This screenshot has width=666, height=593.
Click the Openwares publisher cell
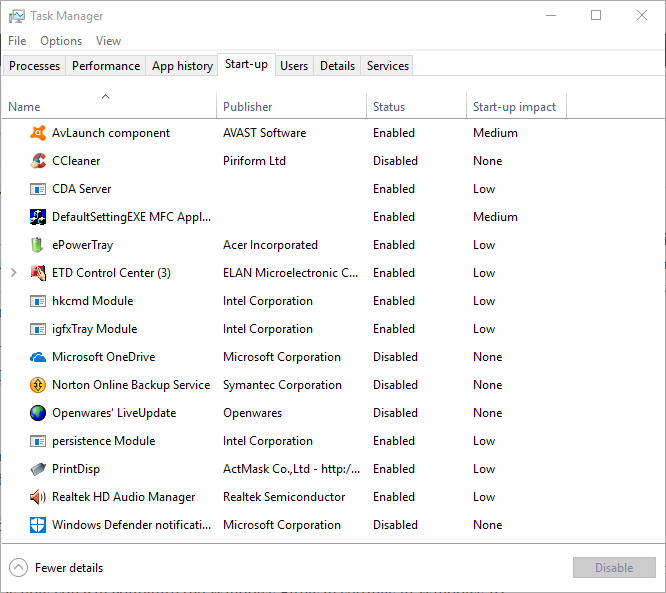252,413
